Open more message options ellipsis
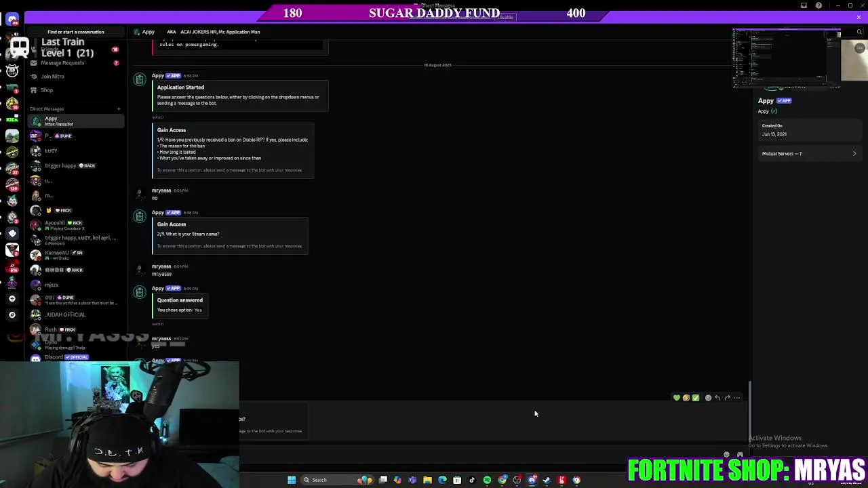This screenshot has width=868, height=488. (x=736, y=398)
